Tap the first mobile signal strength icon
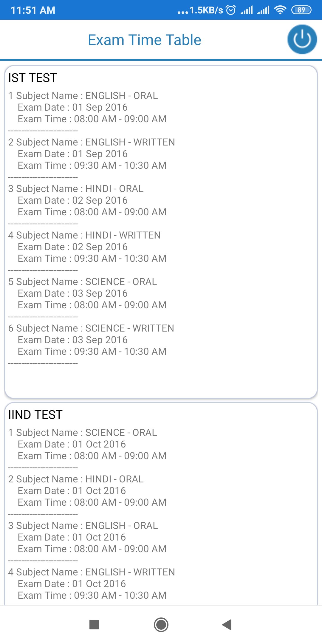Viewport: 322px width, 644px height. (x=247, y=10)
